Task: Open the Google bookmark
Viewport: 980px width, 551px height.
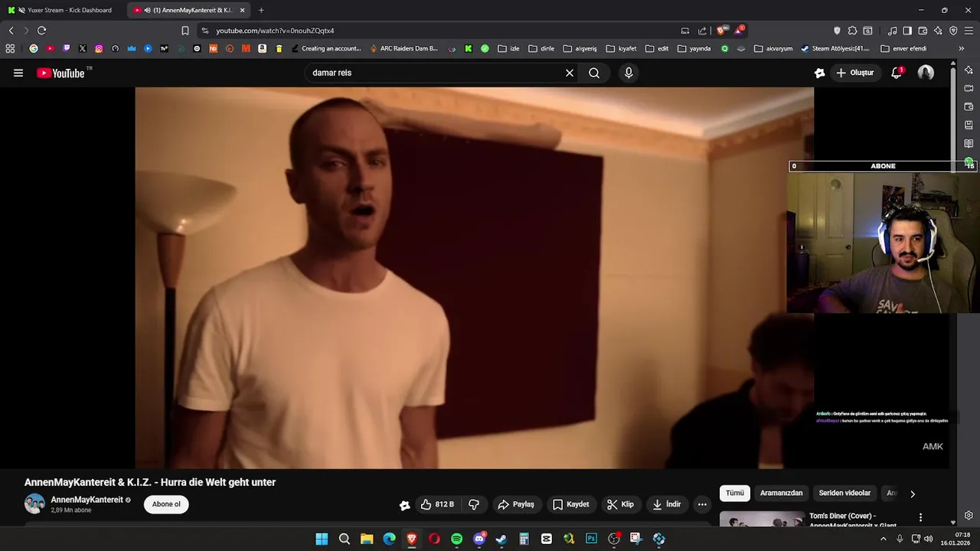Action: click(34, 48)
